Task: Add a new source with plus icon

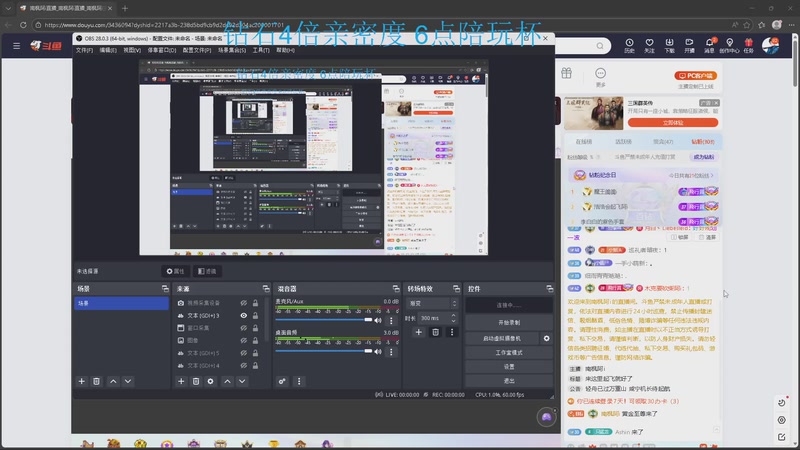Action: coord(181,381)
